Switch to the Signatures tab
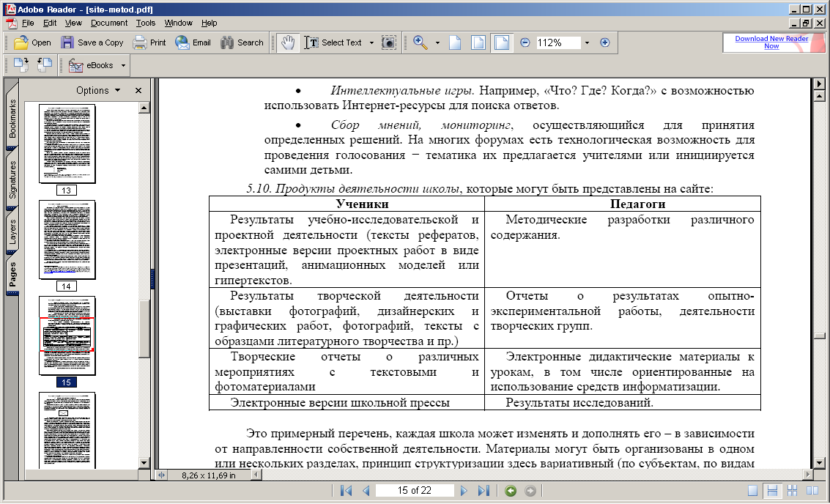Viewport: 830px width, 504px height. [12, 180]
